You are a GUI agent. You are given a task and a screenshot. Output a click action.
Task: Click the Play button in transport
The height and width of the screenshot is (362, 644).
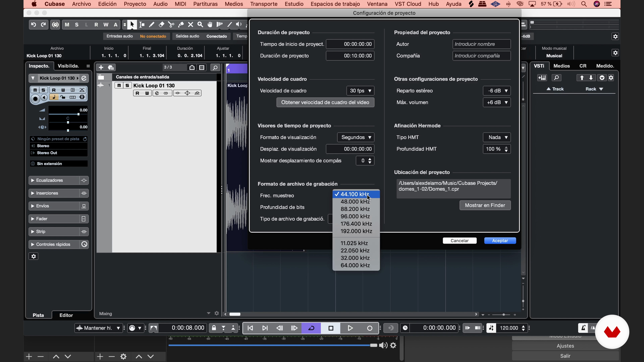[350, 328]
